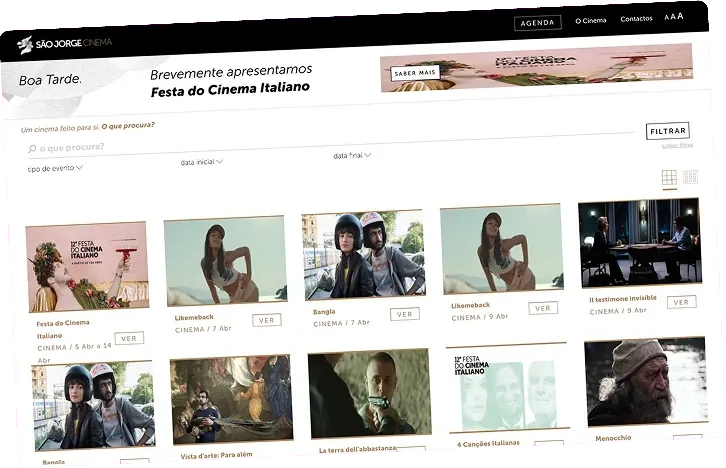This screenshot has width=726, height=468.
Task: Expand the data final dropdown
Action: pyautogui.click(x=352, y=156)
